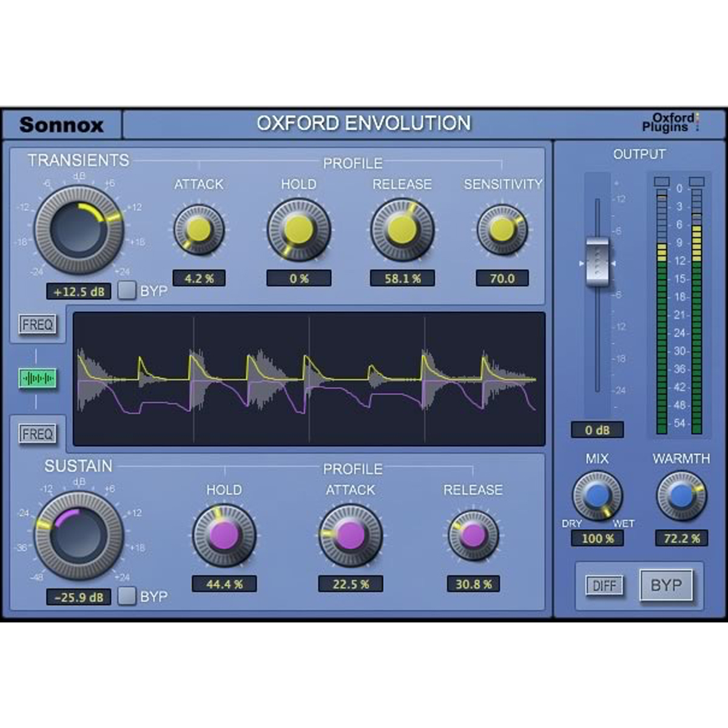Click the Output fader handle
The image size is (728, 728).
pyautogui.click(x=598, y=263)
